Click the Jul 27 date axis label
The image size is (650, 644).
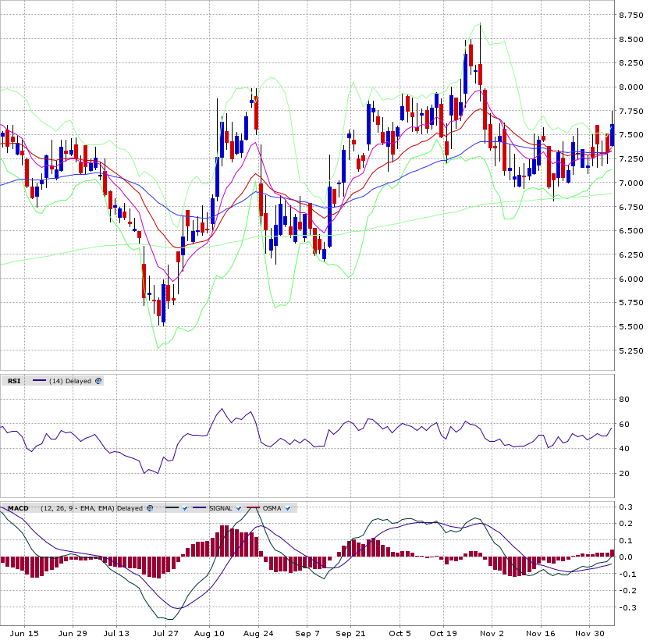[x=165, y=634]
